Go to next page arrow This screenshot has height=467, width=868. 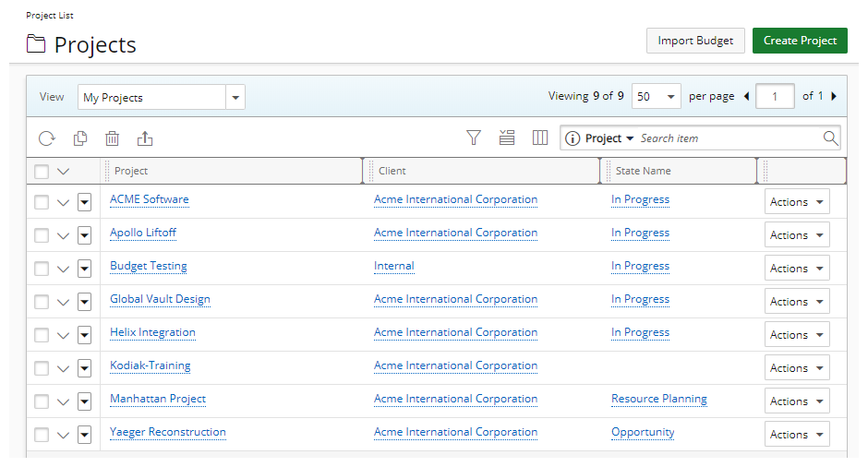[x=834, y=96]
